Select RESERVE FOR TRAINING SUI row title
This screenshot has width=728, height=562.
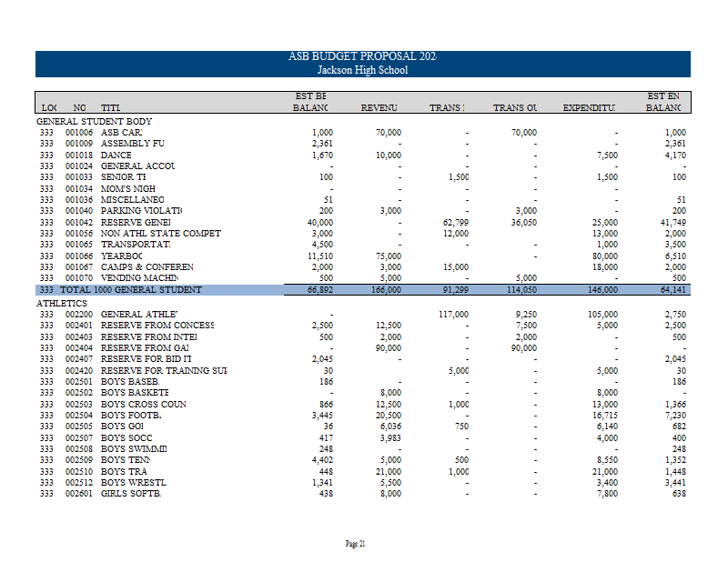point(164,371)
